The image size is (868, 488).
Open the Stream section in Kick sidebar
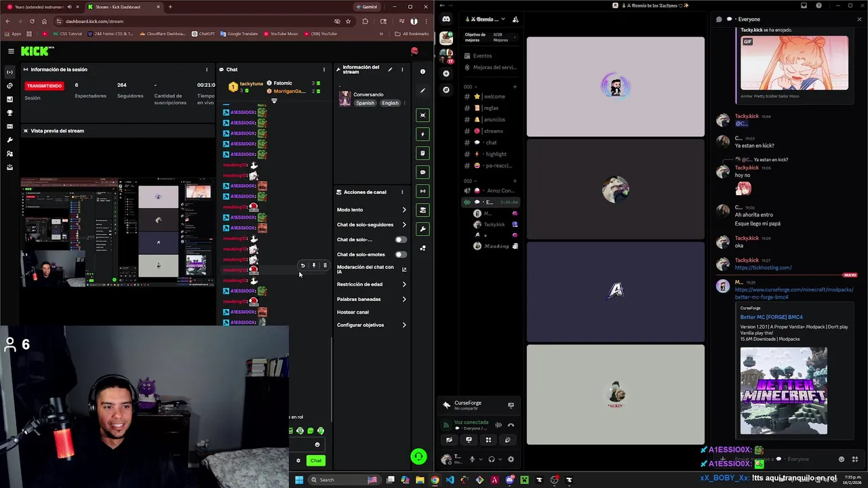(9, 72)
